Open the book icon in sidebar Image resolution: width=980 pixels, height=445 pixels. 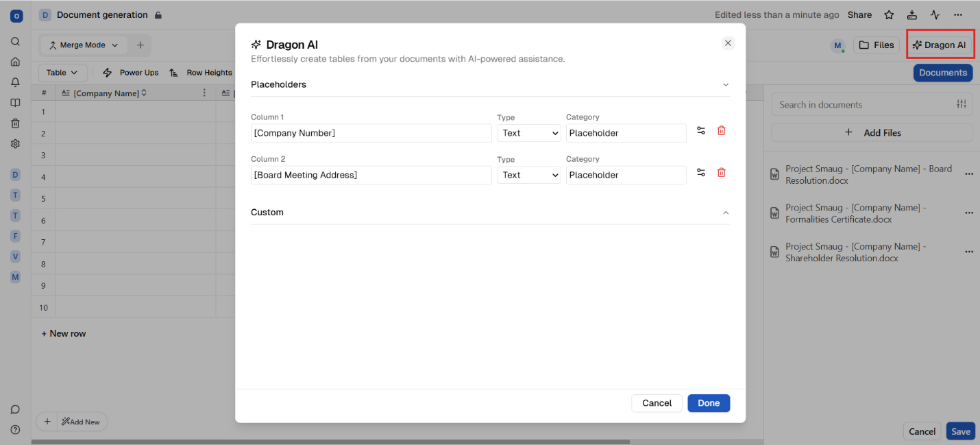tap(15, 103)
